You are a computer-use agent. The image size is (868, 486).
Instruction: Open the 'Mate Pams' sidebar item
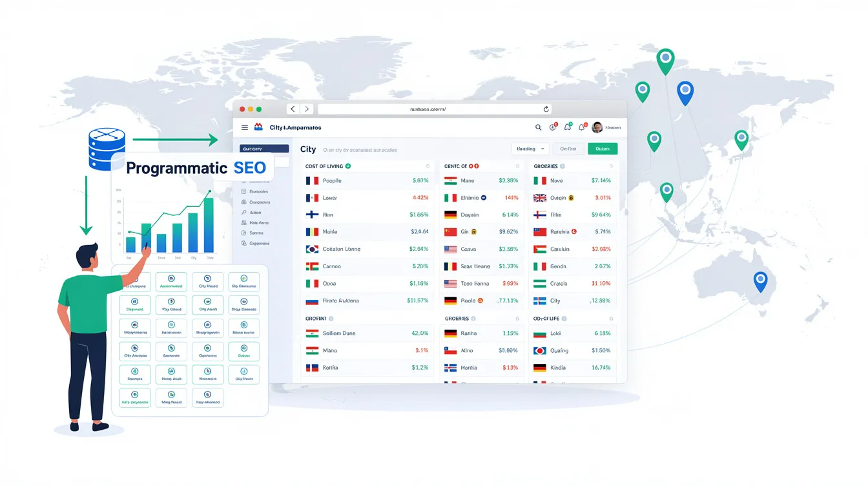tap(254, 222)
